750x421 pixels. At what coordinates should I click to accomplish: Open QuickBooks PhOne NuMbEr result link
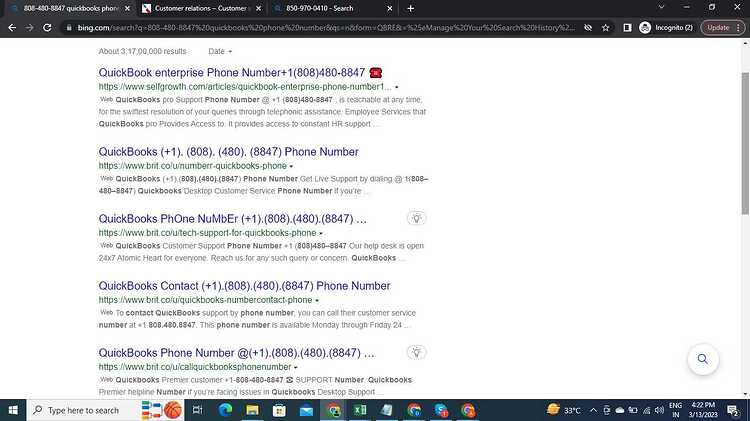232,219
